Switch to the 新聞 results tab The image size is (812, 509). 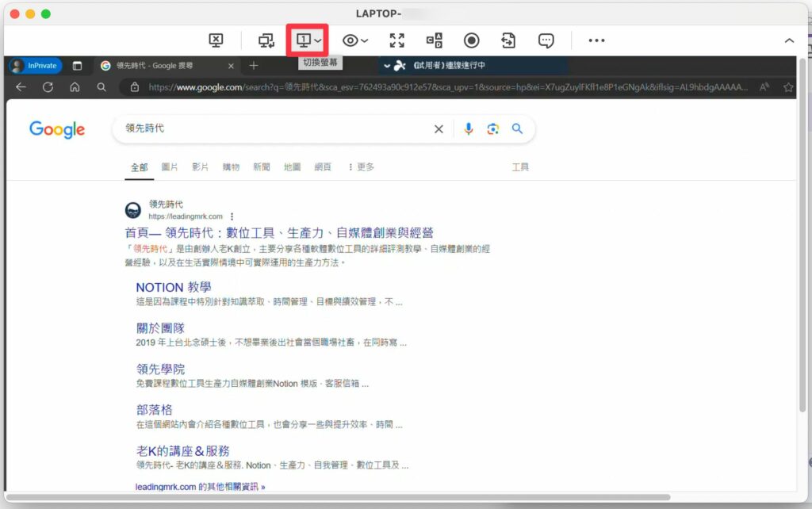pyautogui.click(x=262, y=166)
